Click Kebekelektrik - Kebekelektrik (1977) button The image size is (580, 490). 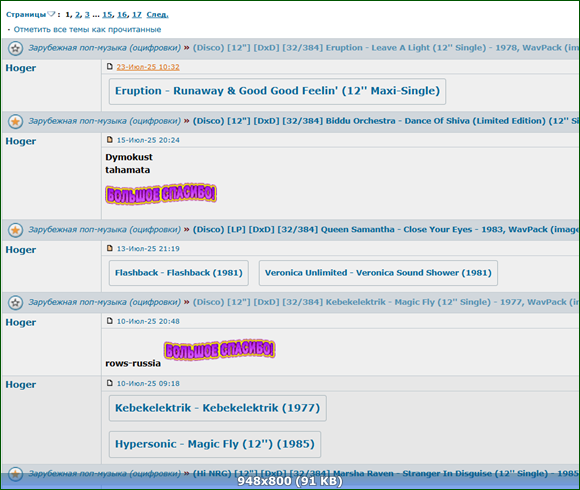click(218, 408)
